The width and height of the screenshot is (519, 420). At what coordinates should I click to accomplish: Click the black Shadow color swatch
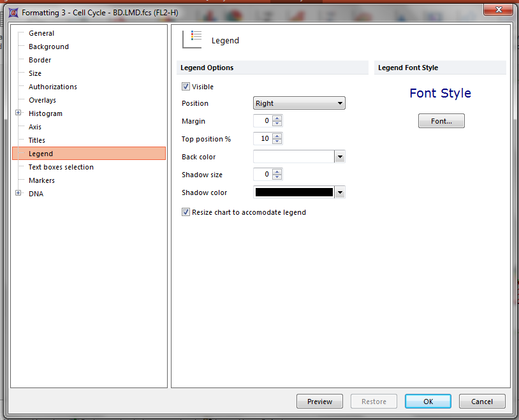(294, 192)
